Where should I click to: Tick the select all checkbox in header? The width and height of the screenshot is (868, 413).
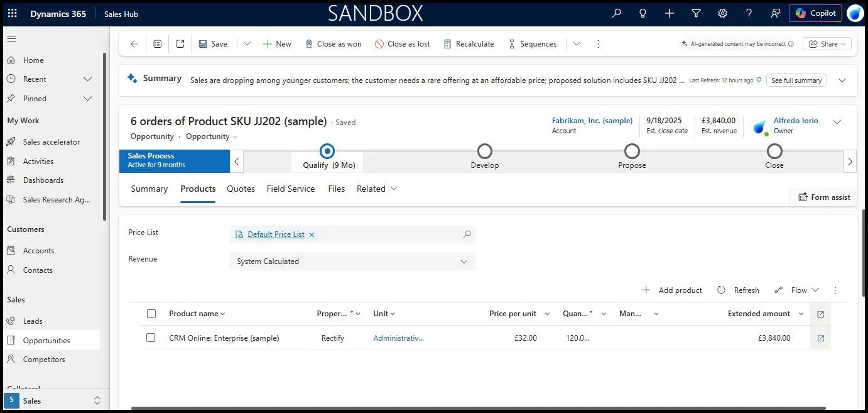point(151,314)
